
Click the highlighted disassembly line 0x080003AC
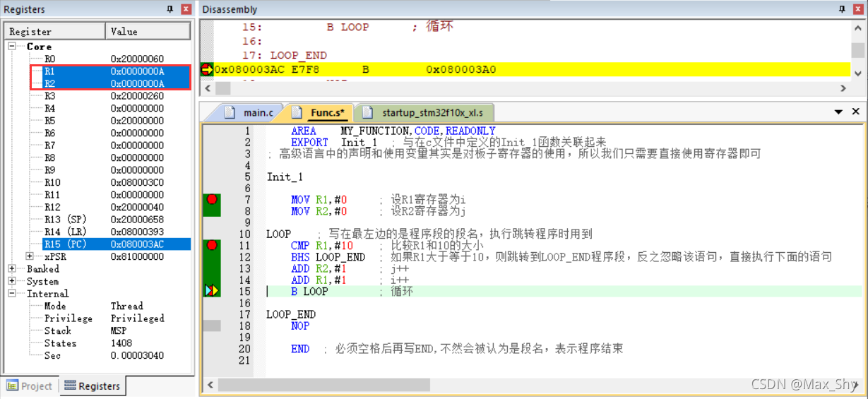click(525, 69)
